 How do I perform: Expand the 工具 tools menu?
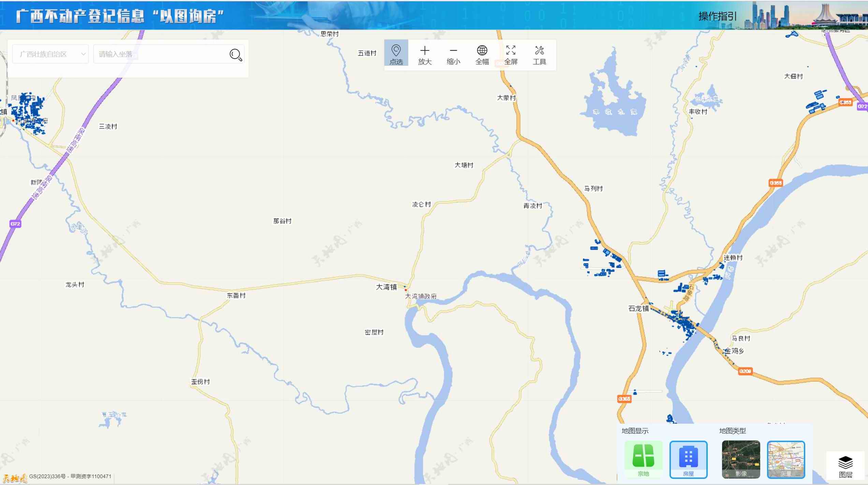coord(539,54)
